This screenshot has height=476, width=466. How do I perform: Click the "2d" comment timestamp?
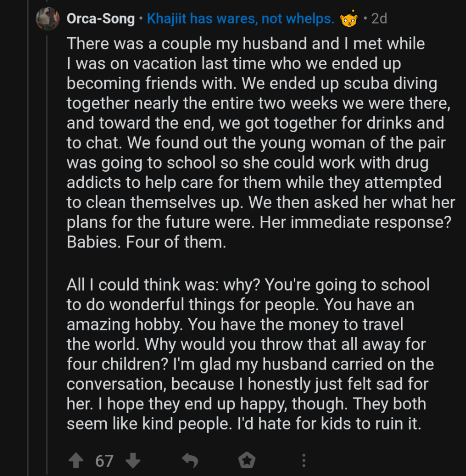pyautogui.click(x=379, y=19)
